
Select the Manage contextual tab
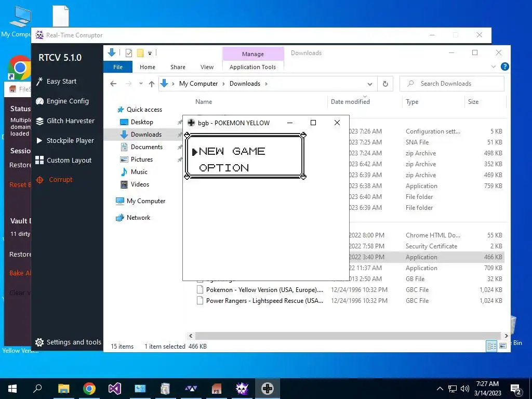click(x=253, y=54)
